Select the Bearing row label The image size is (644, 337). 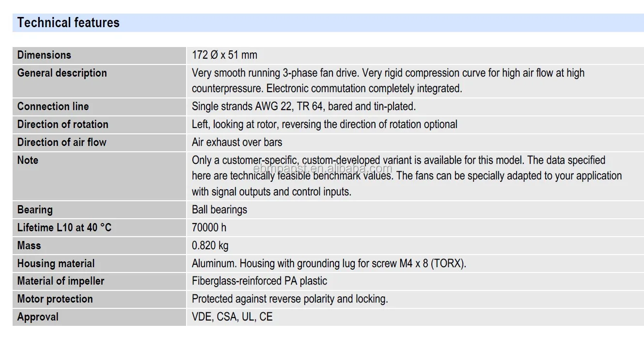(x=35, y=209)
